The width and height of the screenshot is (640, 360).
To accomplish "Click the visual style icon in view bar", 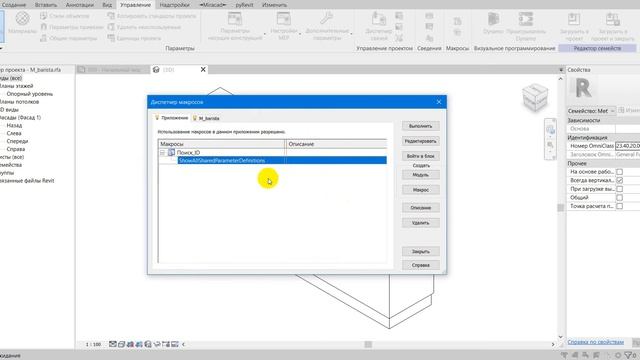I will (121, 344).
